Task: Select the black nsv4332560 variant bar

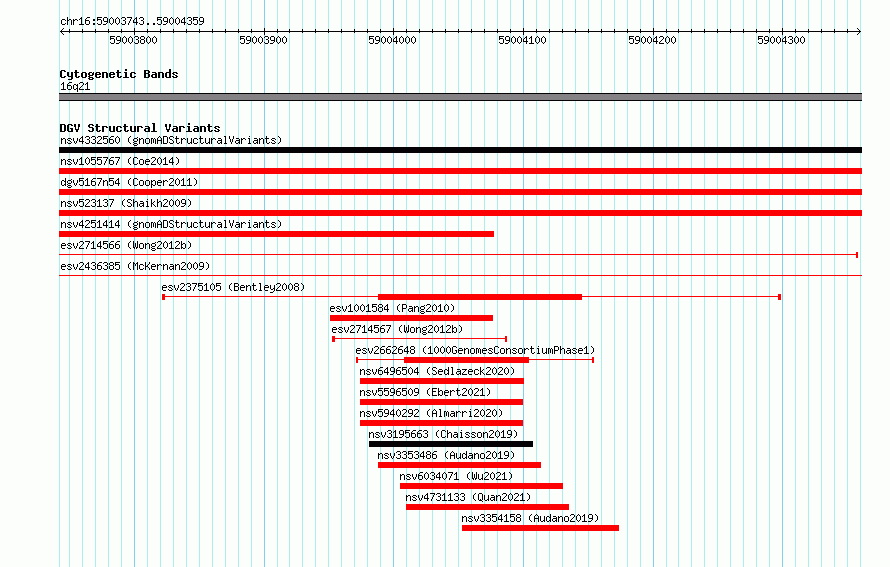Action: coord(460,150)
